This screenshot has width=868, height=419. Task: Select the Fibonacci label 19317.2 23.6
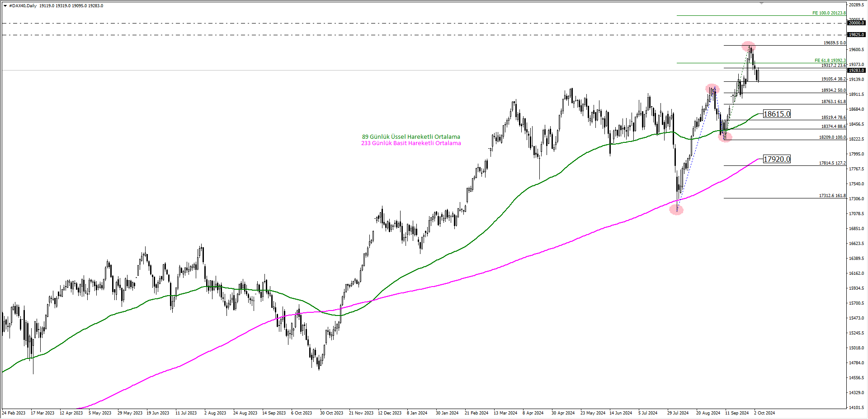click(x=833, y=66)
